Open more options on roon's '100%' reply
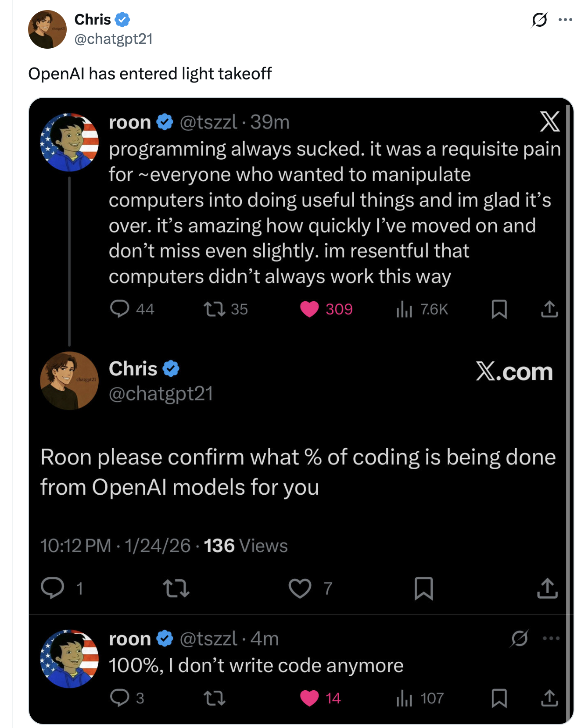588x728 pixels. click(551, 639)
